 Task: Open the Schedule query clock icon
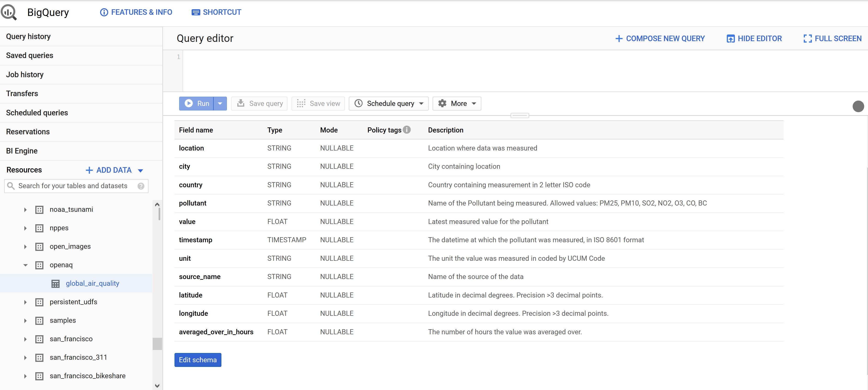359,104
